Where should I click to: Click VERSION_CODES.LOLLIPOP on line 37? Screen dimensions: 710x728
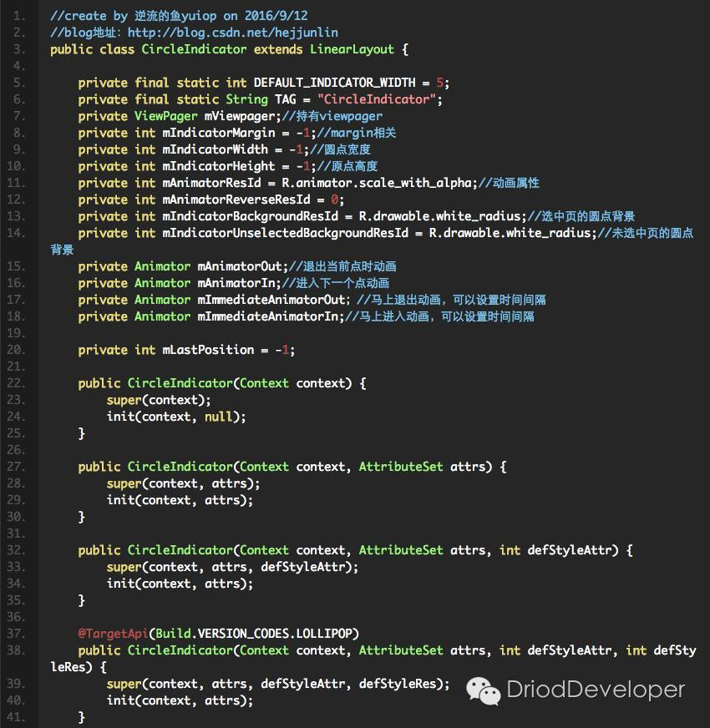coord(275,634)
